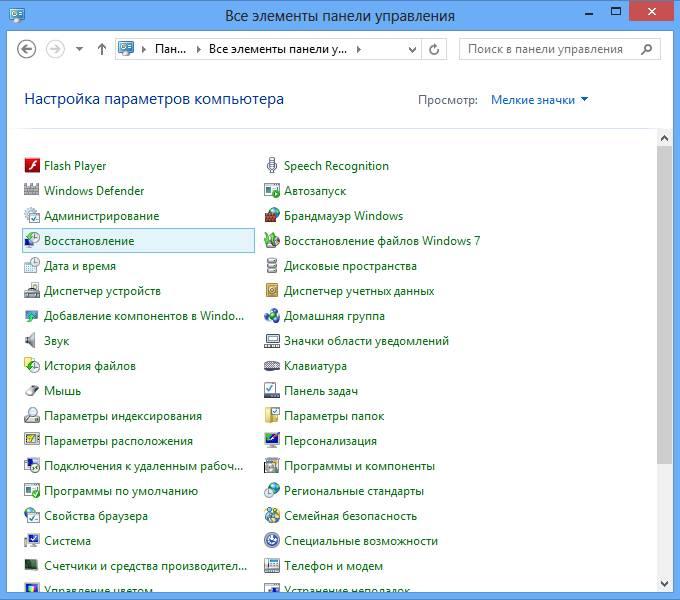Open the Диспетчер учетных данных safe icon
680x600 pixels.
click(x=272, y=290)
